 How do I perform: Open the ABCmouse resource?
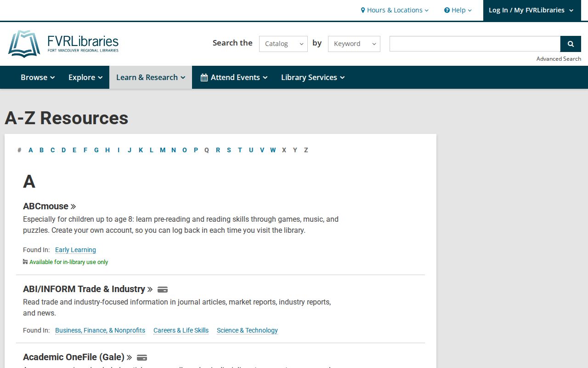[49, 206]
